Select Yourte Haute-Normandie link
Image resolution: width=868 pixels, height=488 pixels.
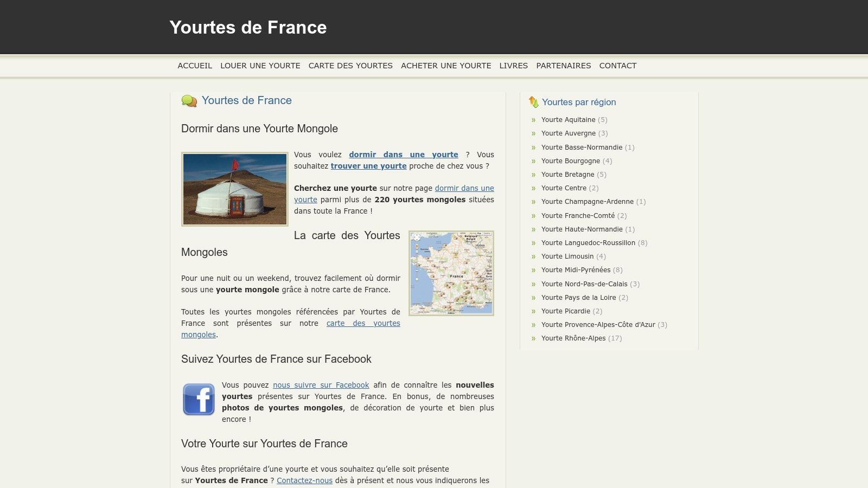tap(582, 229)
